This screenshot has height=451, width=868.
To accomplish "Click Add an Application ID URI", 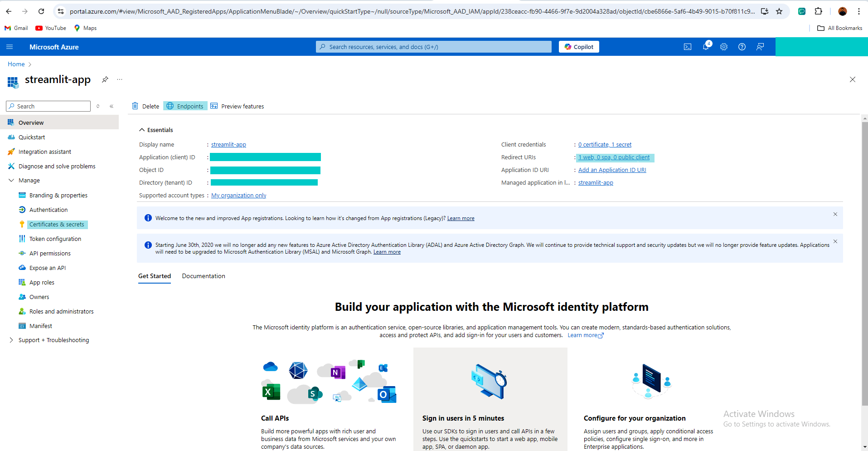I will tap(612, 169).
